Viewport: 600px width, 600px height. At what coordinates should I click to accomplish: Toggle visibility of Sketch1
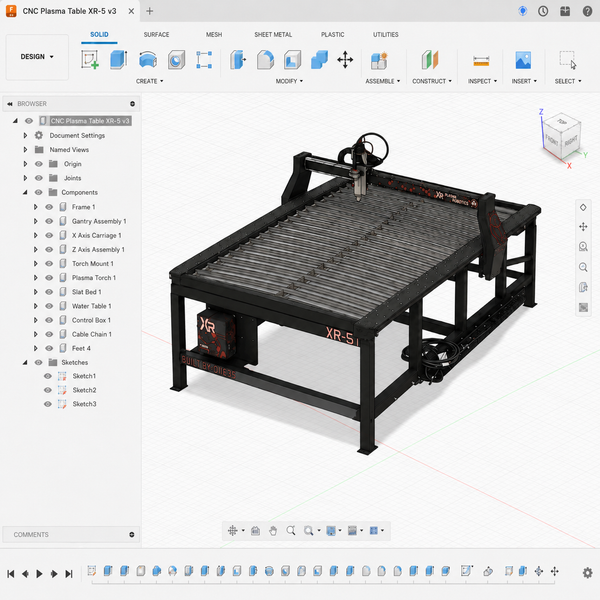click(47, 376)
